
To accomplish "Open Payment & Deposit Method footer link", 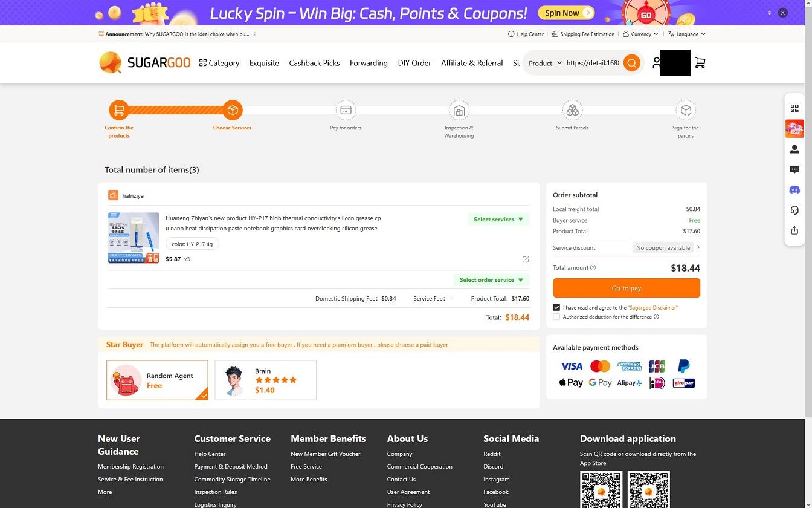I will point(231,467).
